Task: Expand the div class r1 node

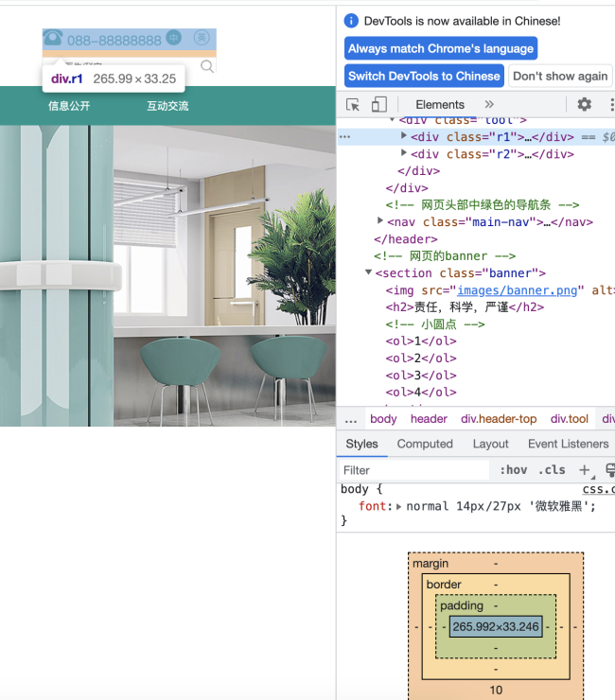Action: click(x=403, y=135)
